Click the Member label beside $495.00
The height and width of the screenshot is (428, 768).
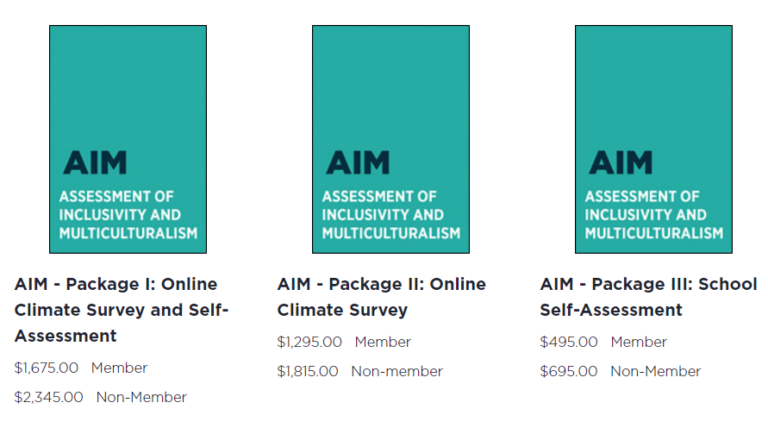(639, 342)
